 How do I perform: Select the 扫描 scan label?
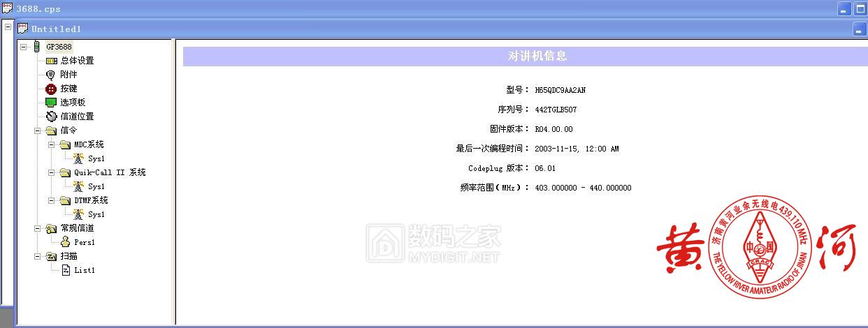pyautogui.click(x=68, y=256)
